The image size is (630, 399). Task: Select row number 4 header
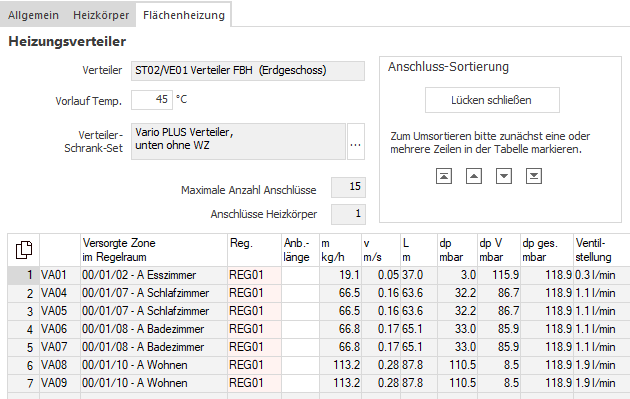pos(23,329)
